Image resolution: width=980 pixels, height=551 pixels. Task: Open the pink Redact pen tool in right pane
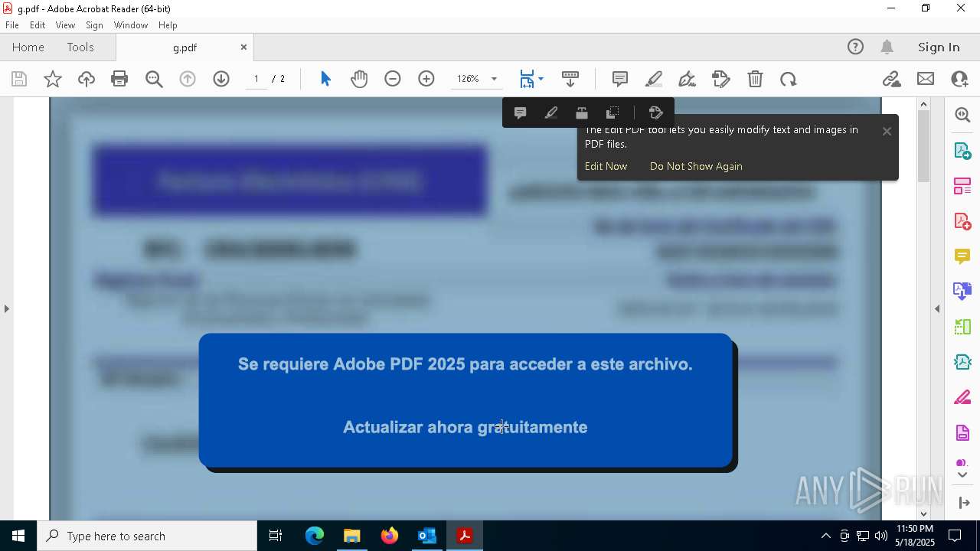962,398
